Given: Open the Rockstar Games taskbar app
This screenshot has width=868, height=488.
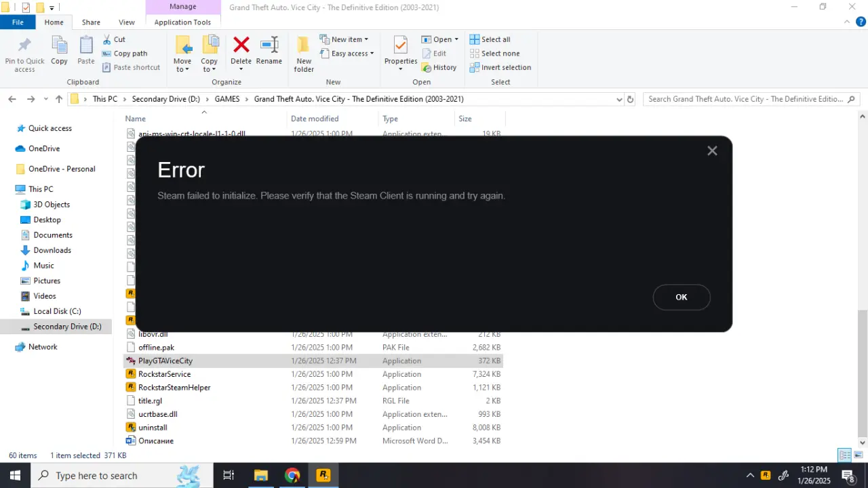Looking at the screenshot, I should (324, 475).
